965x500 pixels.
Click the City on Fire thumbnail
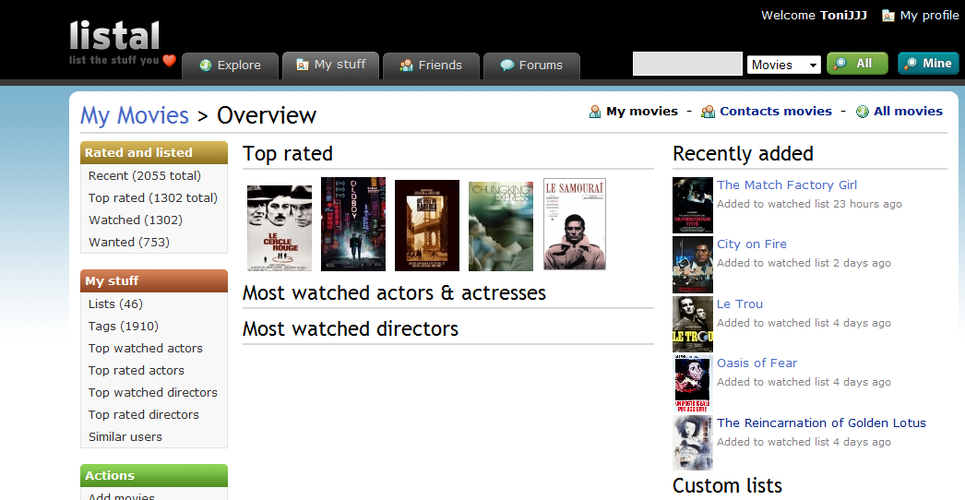pyautogui.click(x=692, y=265)
